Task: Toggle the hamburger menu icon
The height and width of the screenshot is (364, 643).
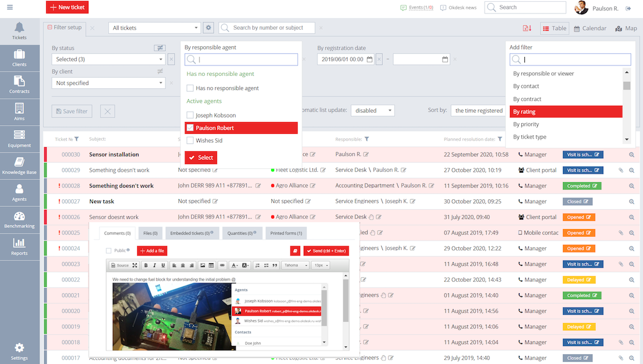Action: [x=10, y=8]
